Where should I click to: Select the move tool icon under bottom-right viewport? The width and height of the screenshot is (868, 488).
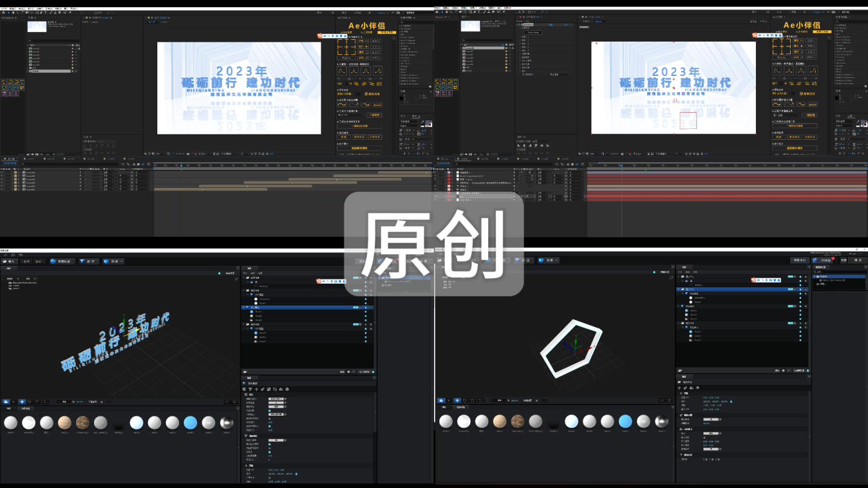pyautogui.click(x=458, y=400)
